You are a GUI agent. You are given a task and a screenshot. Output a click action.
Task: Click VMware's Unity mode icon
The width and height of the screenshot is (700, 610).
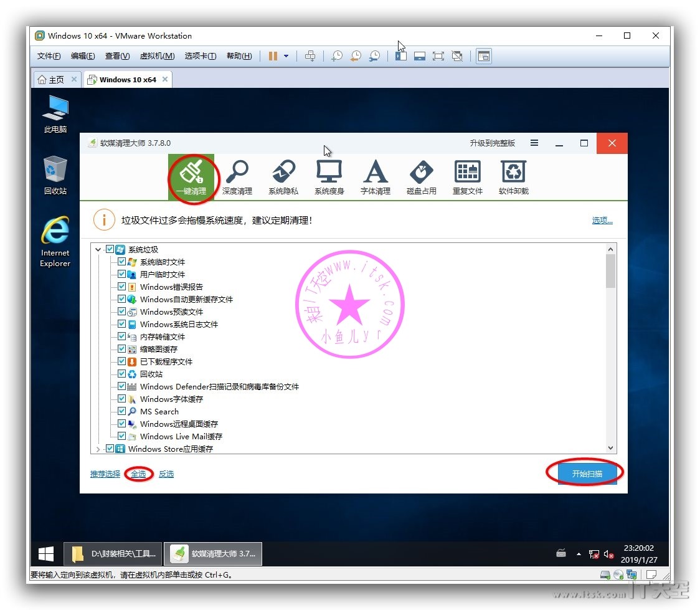[457, 56]
